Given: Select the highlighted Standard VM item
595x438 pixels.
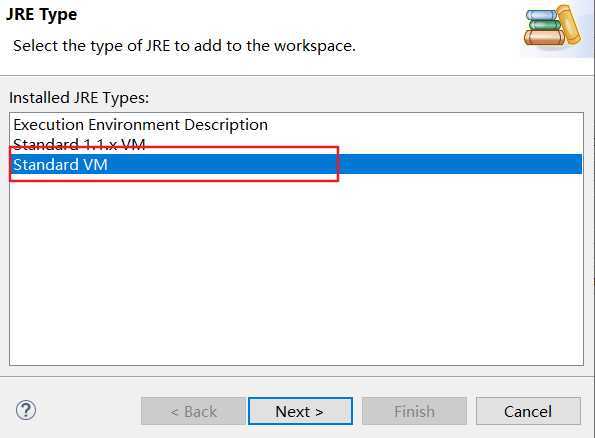Looking at the screenshot, I should [x=60, y=164].
